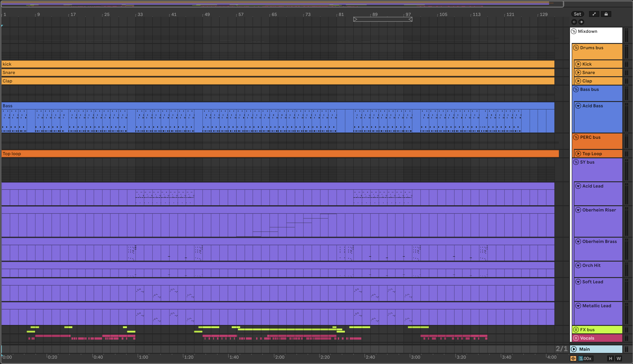Viewport: 633px width, 364px height.
Task: Unfold the Vocals group track
Action: [x=576, y=338]
